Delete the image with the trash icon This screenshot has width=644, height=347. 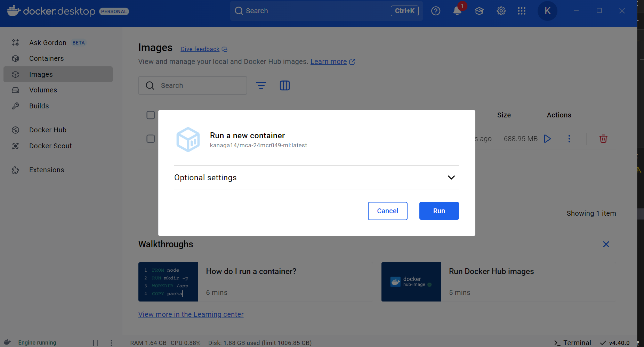[603, 139]
